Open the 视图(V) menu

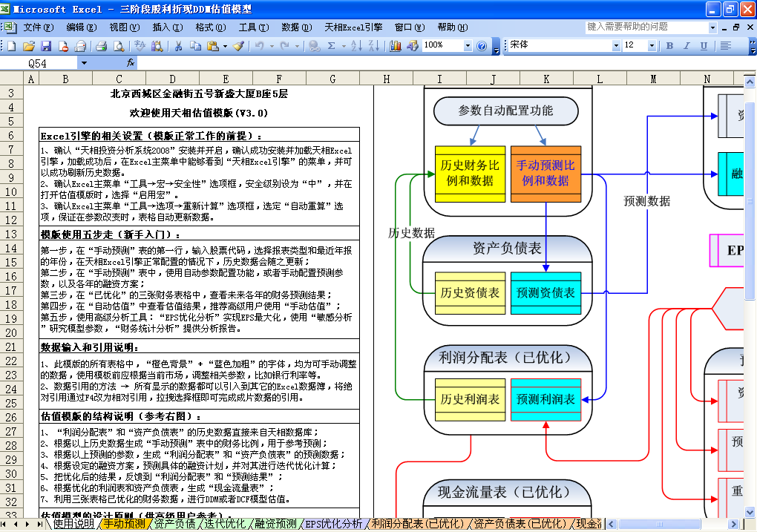(125, 27)
